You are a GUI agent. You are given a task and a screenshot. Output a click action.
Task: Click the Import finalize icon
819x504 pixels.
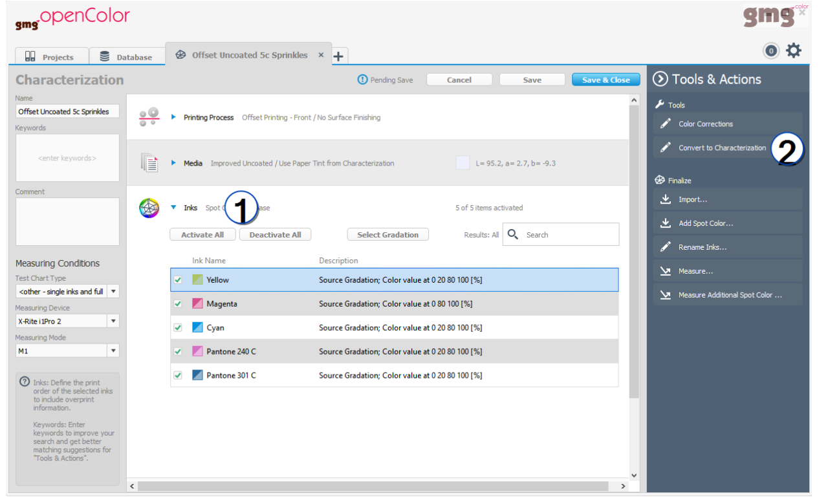pyautogui.click(x=666, y=199)
